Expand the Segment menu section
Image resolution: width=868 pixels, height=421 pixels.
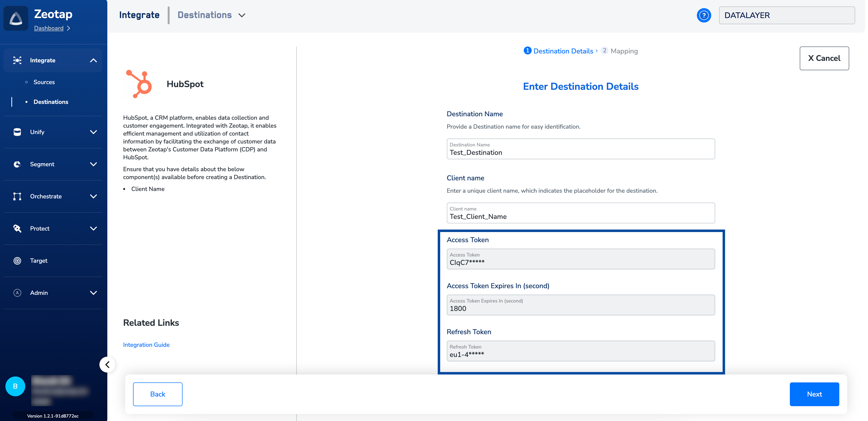(x=93, y=164)
